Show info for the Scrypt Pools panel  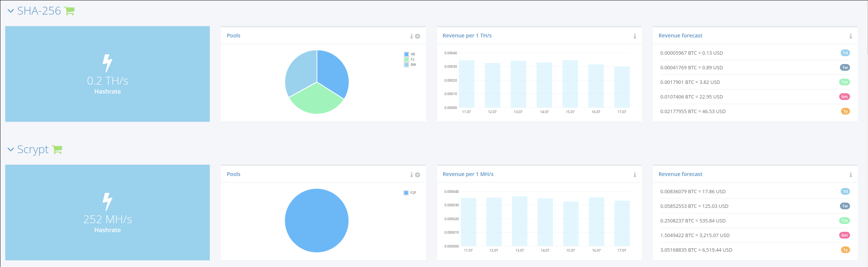click(x=411, y=175)
